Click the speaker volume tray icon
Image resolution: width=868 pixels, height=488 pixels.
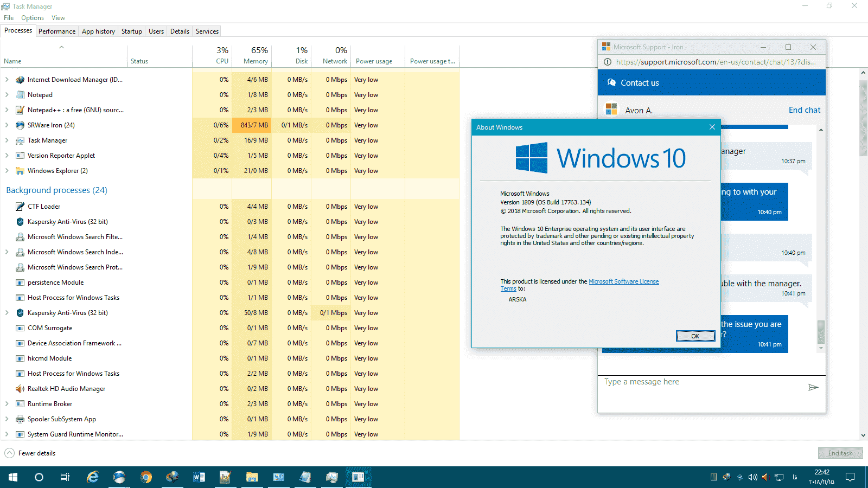752,477
